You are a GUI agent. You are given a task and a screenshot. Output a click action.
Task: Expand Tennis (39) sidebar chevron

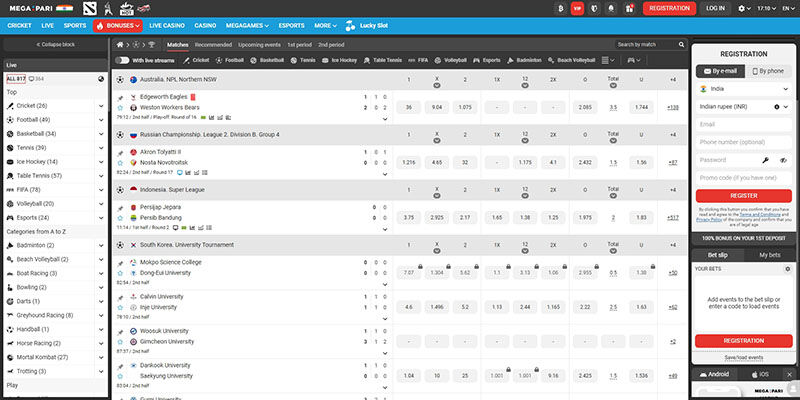101,148
